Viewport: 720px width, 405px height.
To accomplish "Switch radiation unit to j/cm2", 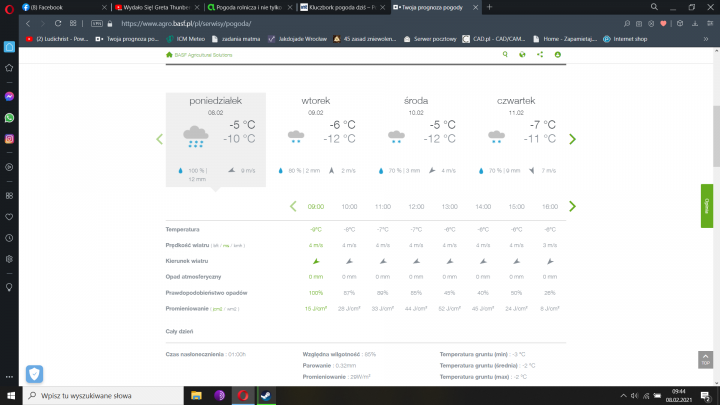I will [x=218, y=309].
